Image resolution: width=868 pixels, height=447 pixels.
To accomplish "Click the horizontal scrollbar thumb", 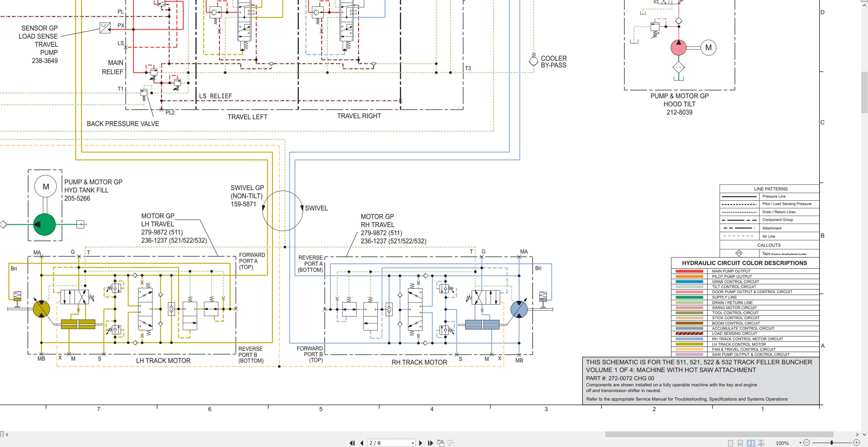I will tap(719, 434).
